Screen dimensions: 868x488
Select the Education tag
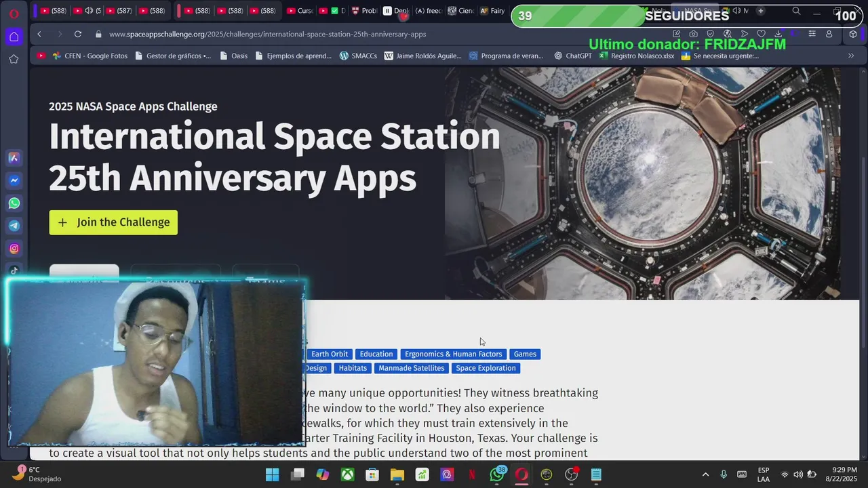[x=376, y=354]
